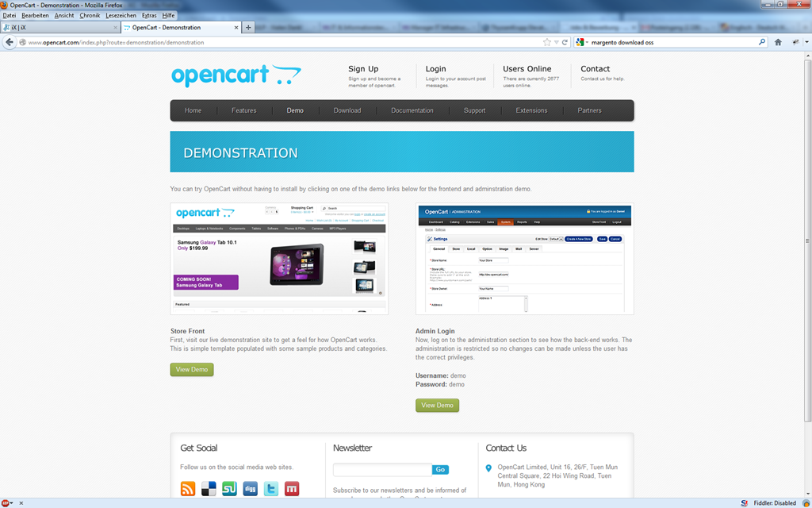Image resolution: width=812 pixels, height=508 pixels.
Task: Run search with the magnifier icon
Action: (x=762, y=43)
